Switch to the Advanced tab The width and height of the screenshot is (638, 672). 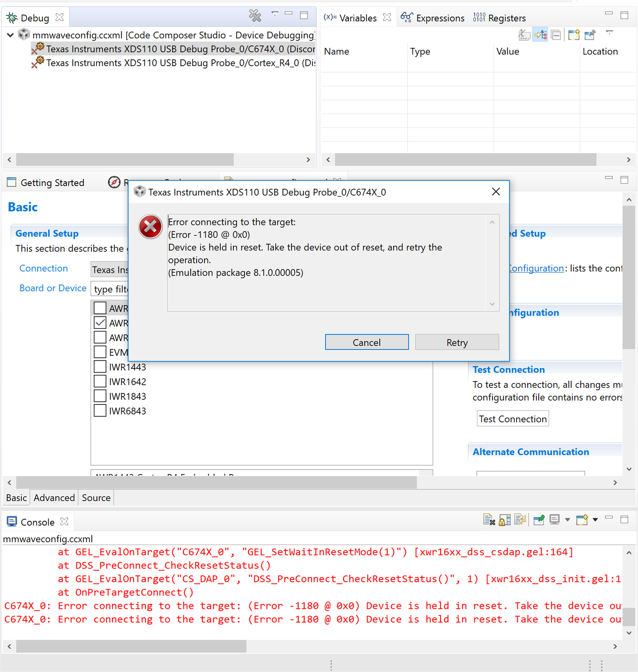(54, 498)
